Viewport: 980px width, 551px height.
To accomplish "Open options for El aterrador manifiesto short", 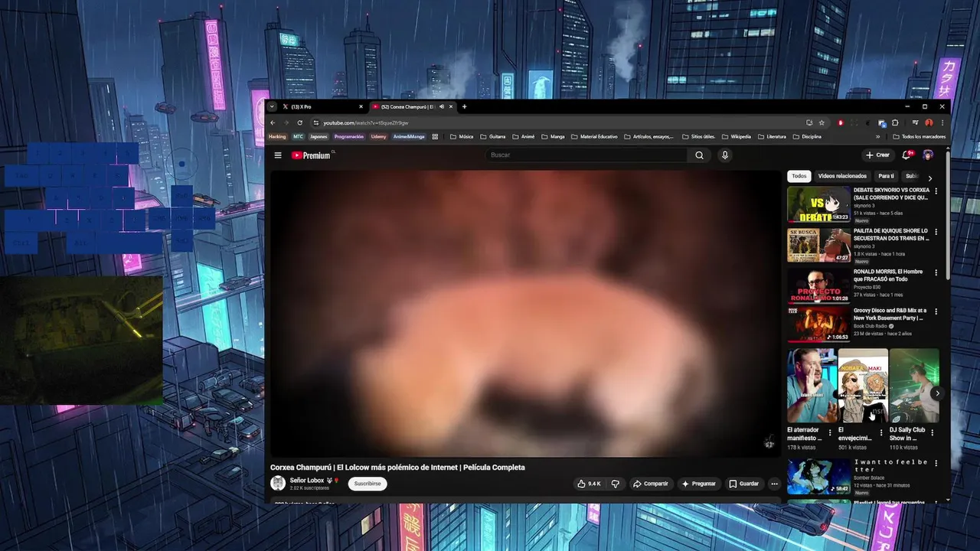I will click(x=830, y=432).
